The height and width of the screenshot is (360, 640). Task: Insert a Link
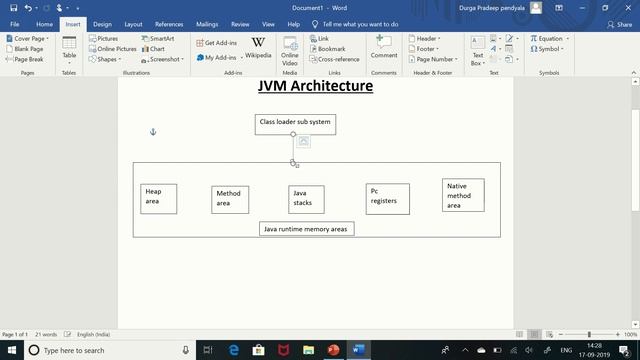point(319,38)
